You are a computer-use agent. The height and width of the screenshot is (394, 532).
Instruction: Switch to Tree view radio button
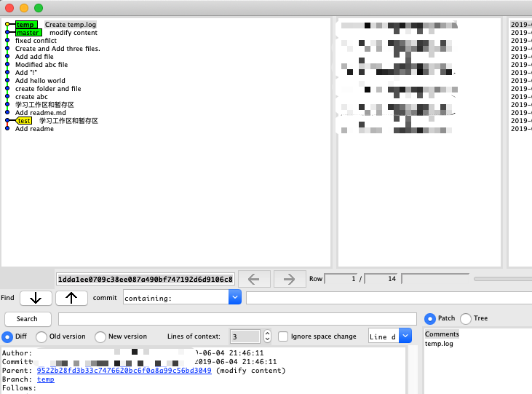pyautogui.click(x=466, y=318)
